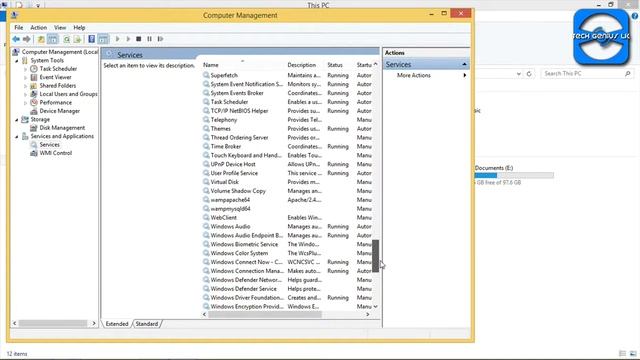
Task: Select Services in the console tree
Action: click(x=49, y=144)
